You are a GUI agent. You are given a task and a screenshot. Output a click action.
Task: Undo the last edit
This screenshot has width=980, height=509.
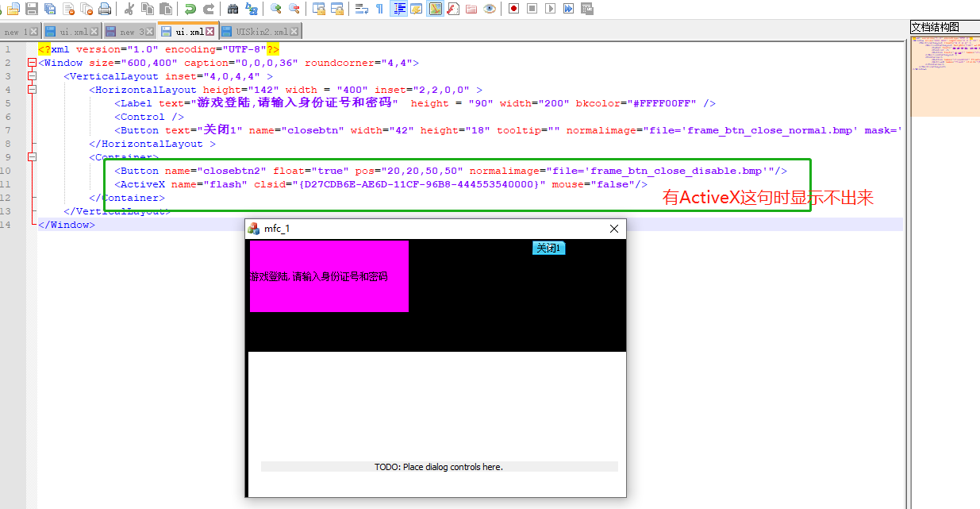(x=190, y=9)
